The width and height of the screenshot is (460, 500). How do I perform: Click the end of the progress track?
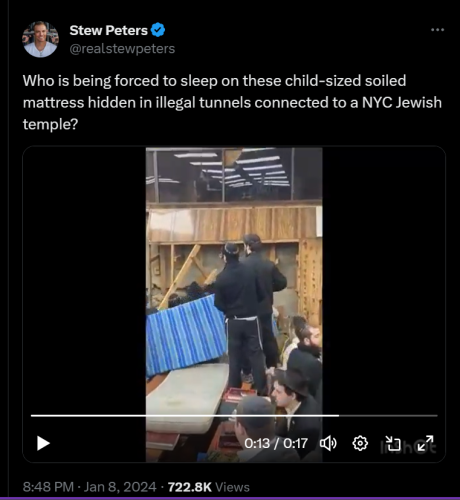[435, 416]
